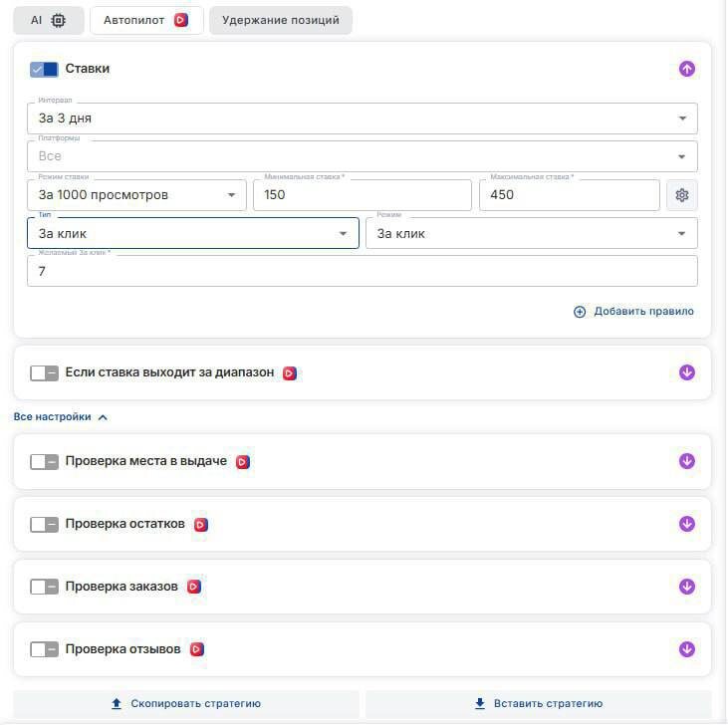Click the Вставить стратегию button
This screenshot has height=725, width=728.
538,703
